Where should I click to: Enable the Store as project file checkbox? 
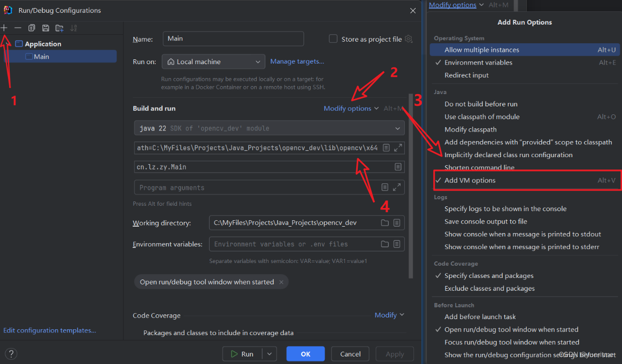(x=333, y=38)
